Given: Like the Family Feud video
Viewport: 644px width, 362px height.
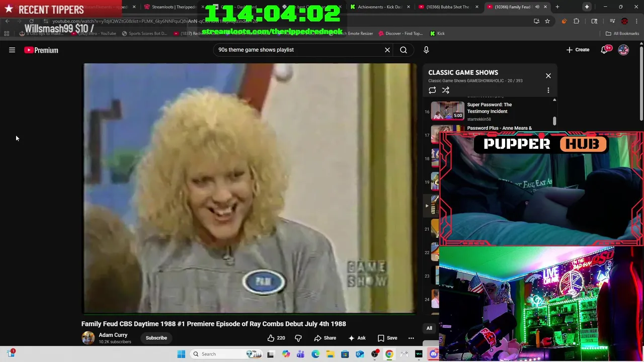Looking at the screenshot, I should click(x=276, y=338).
